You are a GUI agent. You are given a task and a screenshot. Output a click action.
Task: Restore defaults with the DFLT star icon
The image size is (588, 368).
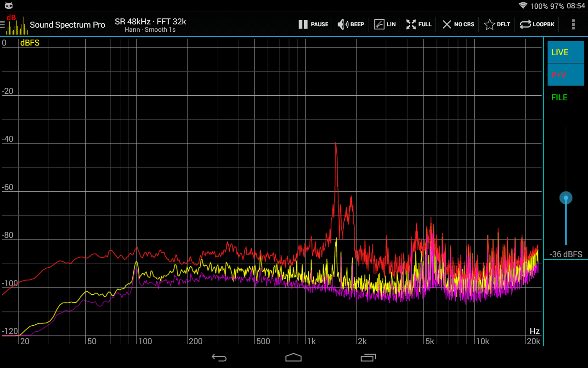click(497, 24)
